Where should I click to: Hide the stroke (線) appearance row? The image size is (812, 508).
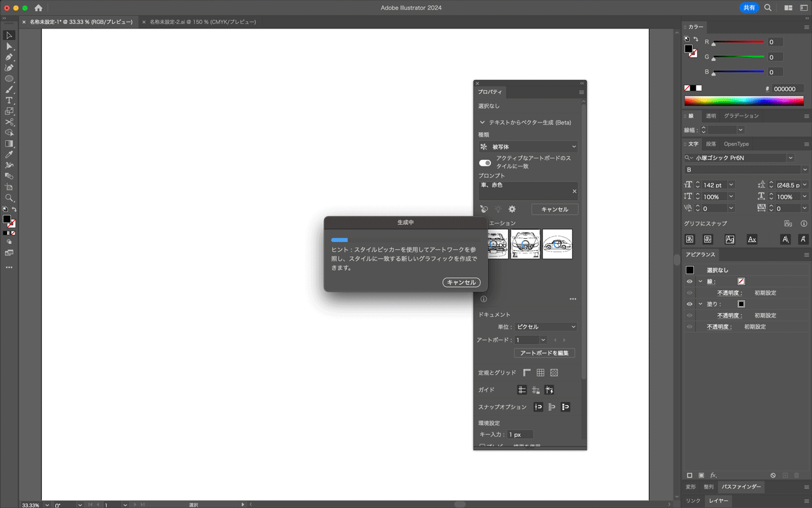(690, 281)
